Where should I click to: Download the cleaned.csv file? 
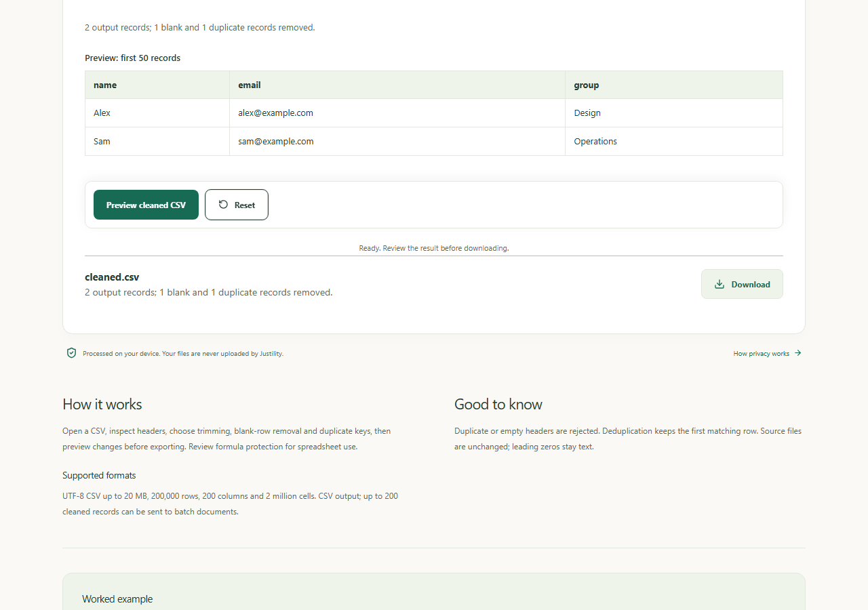click(742, 284)
